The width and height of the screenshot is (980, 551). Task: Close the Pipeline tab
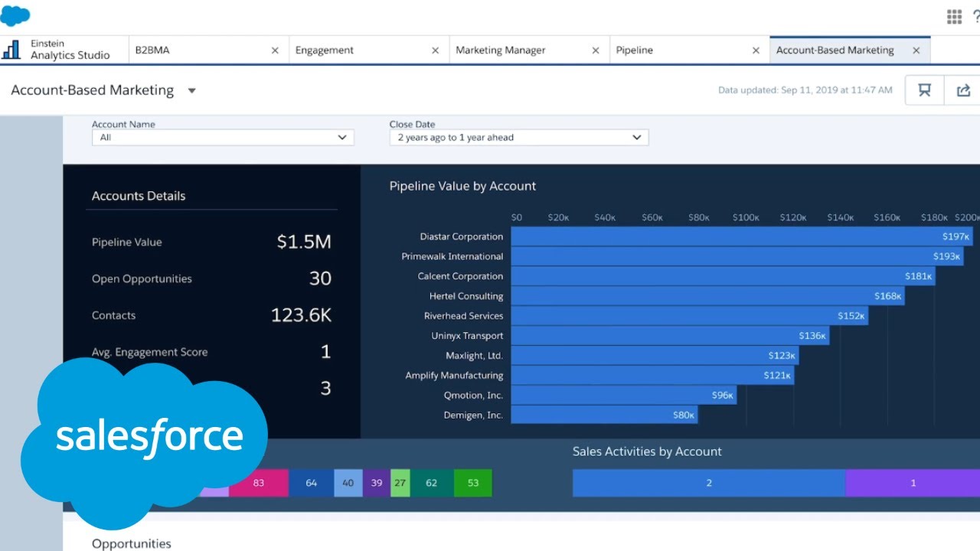(756, 51)
